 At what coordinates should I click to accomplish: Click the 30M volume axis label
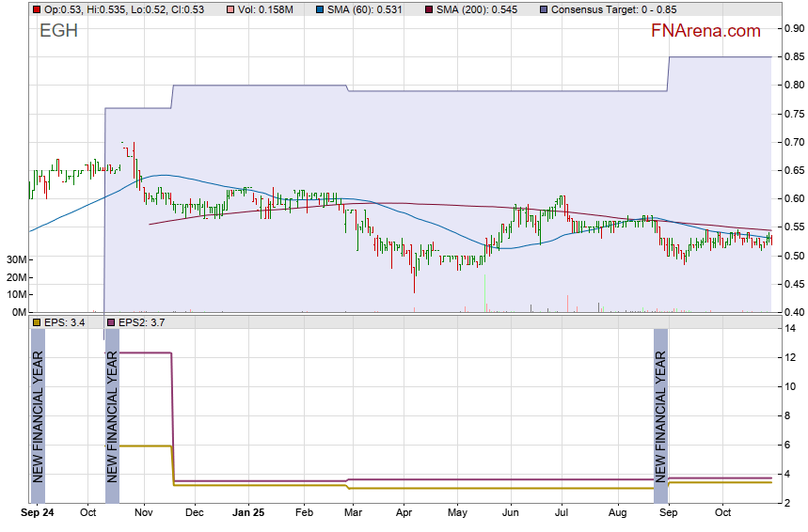(15, 259)
